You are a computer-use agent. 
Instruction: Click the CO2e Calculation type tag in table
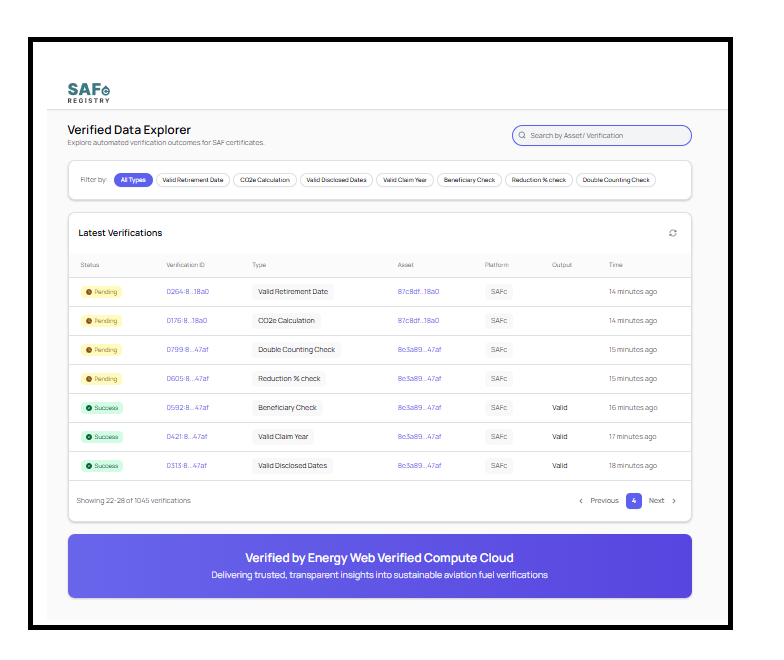tap(286, 321)
